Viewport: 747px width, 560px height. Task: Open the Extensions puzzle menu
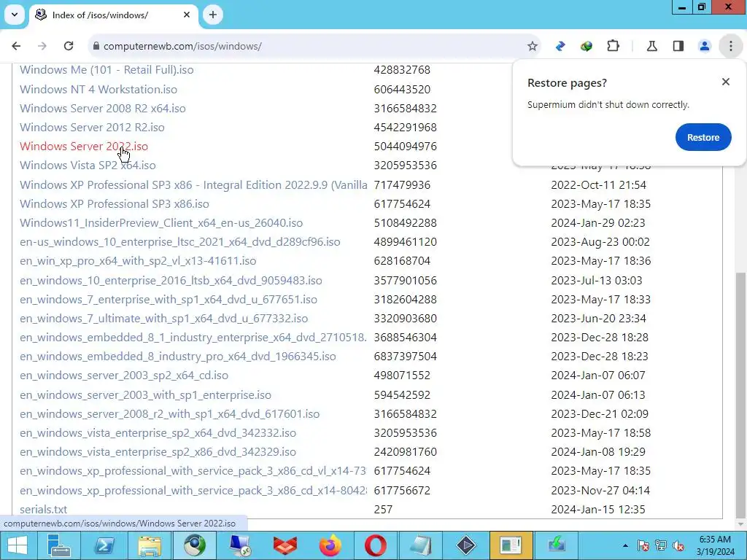point(613,46)
